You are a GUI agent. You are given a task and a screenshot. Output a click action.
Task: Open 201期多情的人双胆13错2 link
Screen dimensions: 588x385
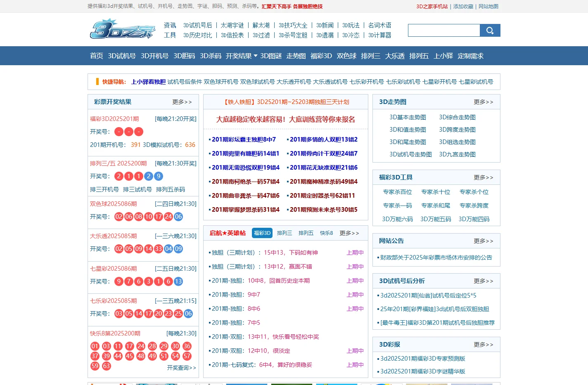[x=324, y=139]
